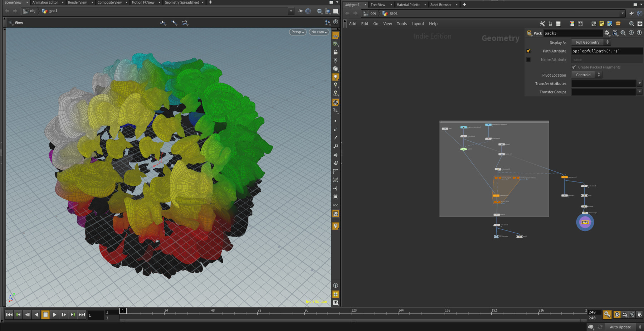This screenshot has height=331, width=644.
Task: Open the gear settings menu in the Pack panel
Action: tap(607, 33)
